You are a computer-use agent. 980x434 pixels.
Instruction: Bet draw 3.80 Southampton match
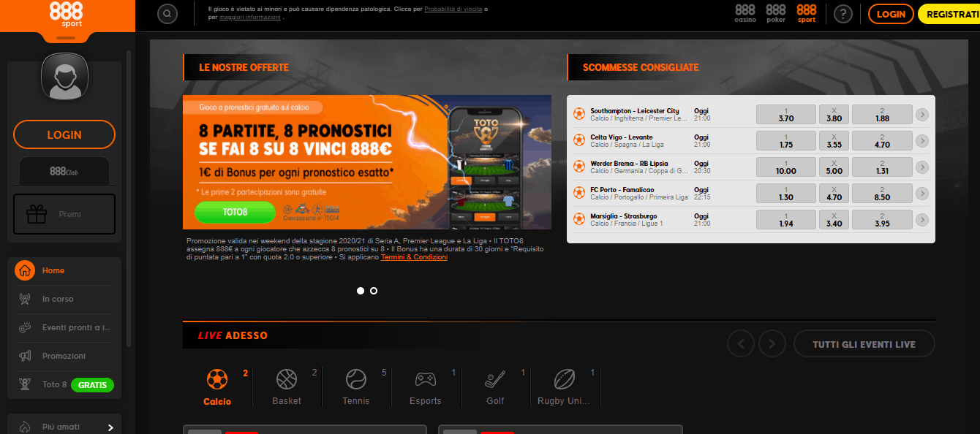pos(834,115)
